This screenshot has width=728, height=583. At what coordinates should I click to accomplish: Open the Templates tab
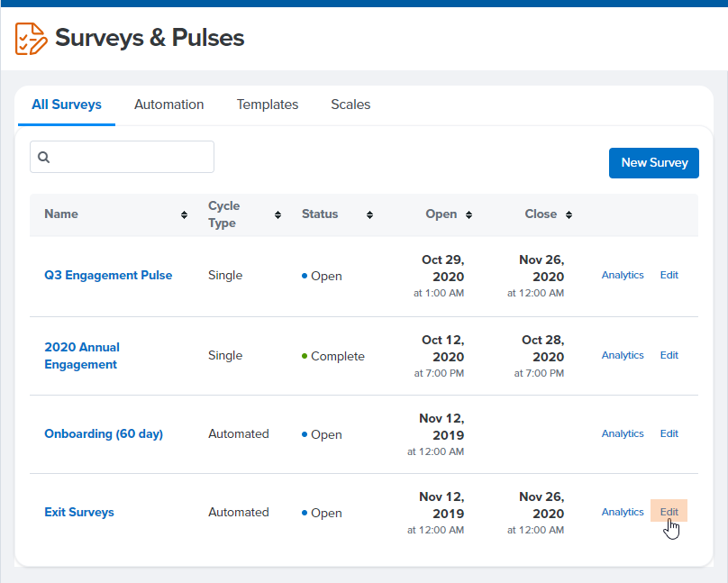[x=267, y=105]
